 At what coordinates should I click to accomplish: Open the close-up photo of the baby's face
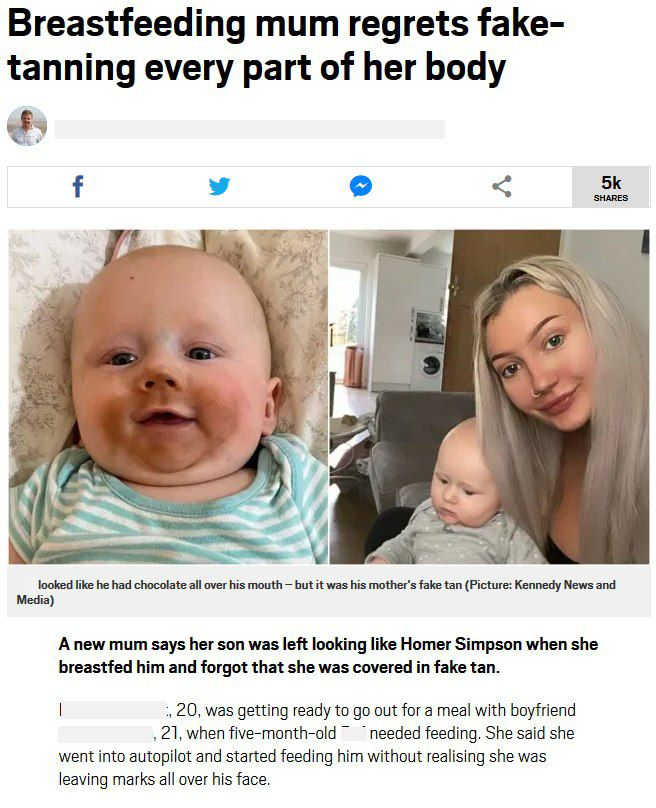[x=168, y=396]
